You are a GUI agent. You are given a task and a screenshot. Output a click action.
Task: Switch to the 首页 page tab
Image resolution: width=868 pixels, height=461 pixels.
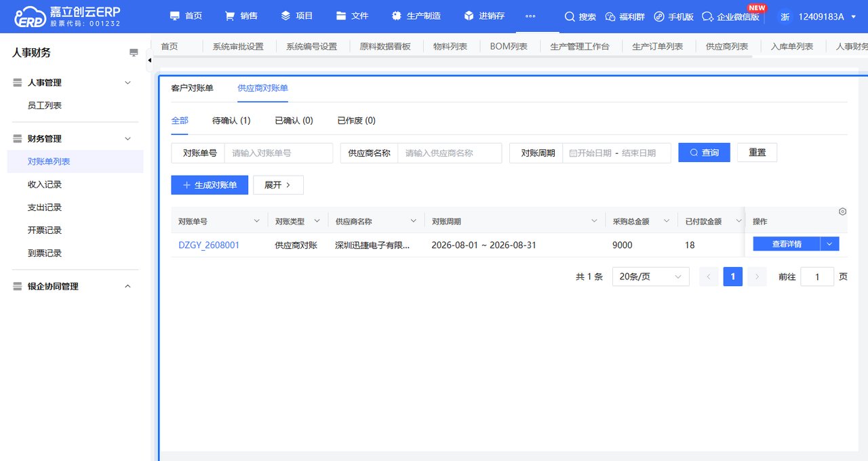pos(170,47)
